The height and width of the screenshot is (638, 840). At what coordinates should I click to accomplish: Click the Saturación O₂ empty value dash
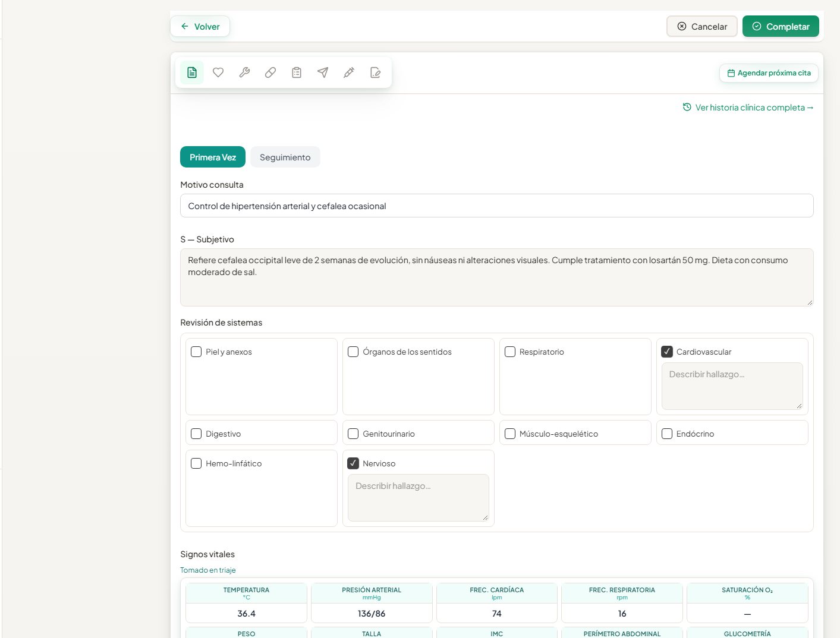click(x=748, y=614)
